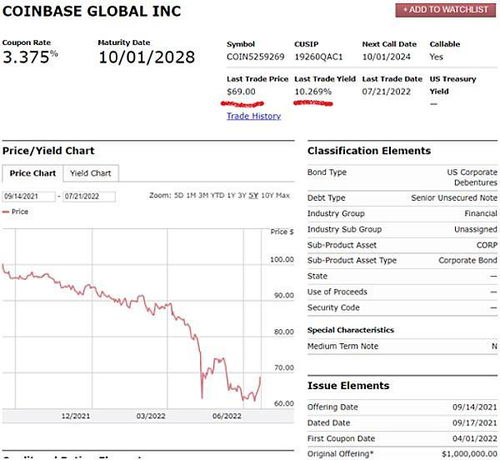Click the coupon rate value 3.375

[30, 57]
